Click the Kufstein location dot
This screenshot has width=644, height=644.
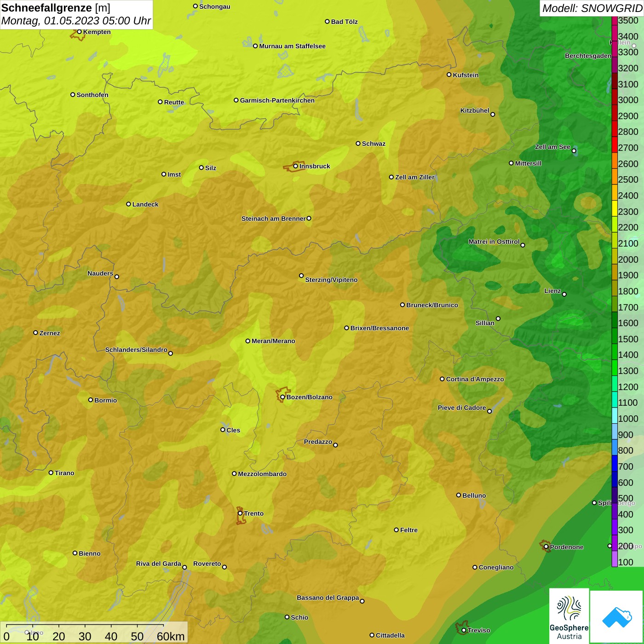449,75
